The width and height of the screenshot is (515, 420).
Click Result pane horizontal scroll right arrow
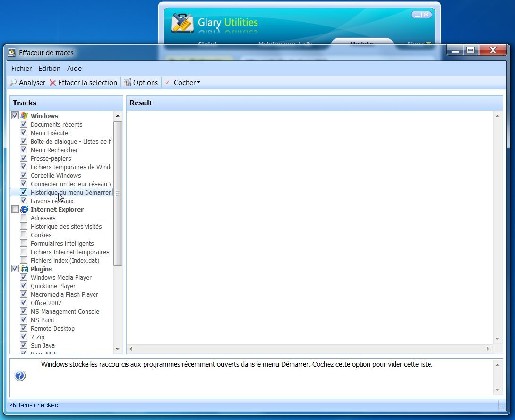tap(488, 349)
